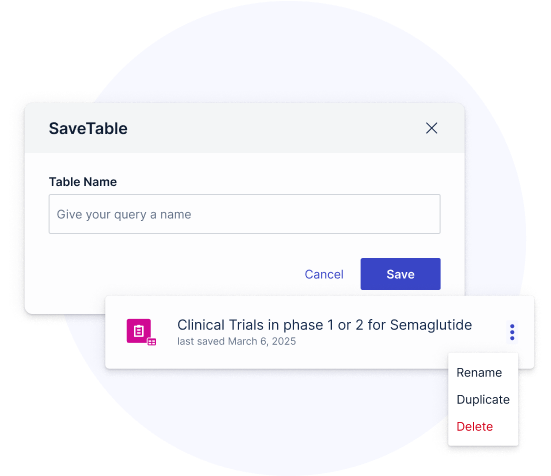Click the Table Name field label
551x476 pixels.
click(83, 182)
